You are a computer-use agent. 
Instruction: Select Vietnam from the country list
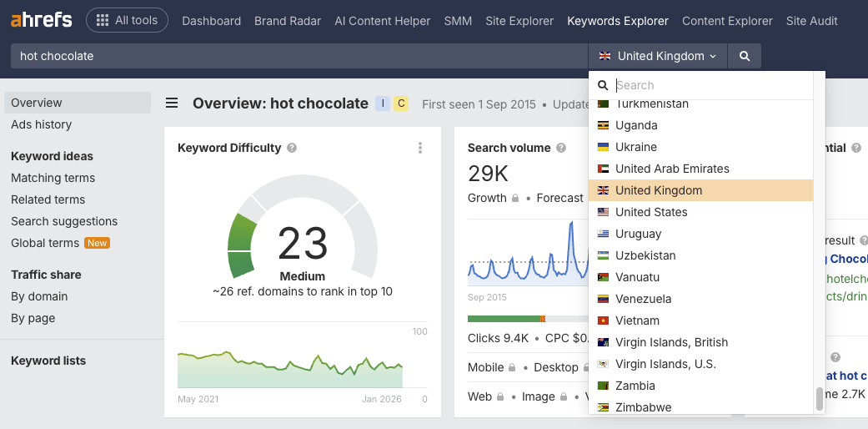coord(637,320)
